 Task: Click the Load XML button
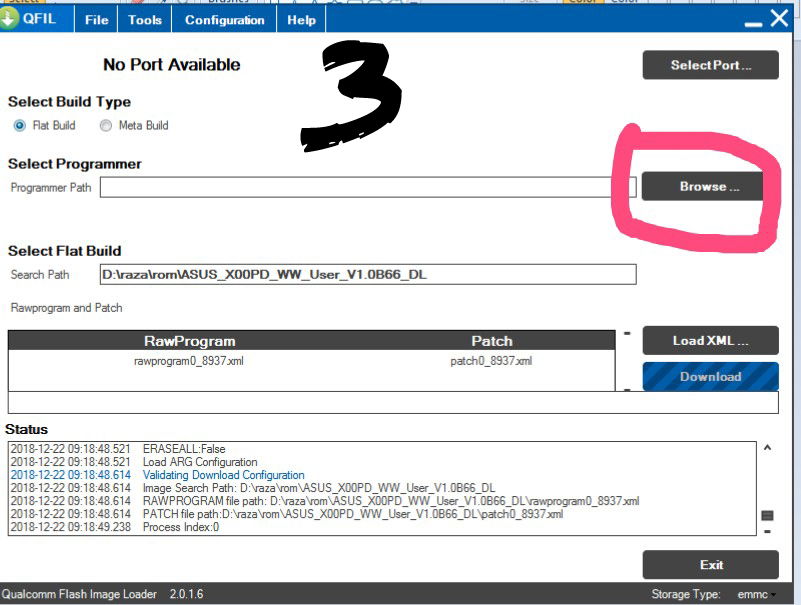[x=711, y=340]
